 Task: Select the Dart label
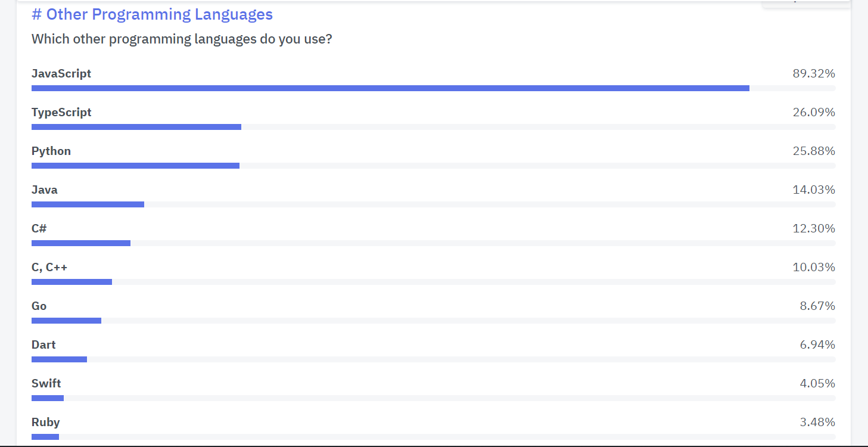coord(43,344)
